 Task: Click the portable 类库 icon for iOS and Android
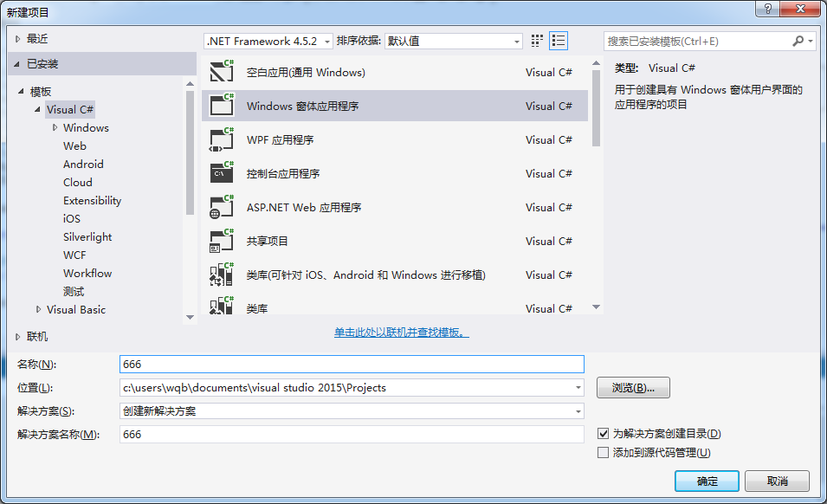tap(222, 274)
